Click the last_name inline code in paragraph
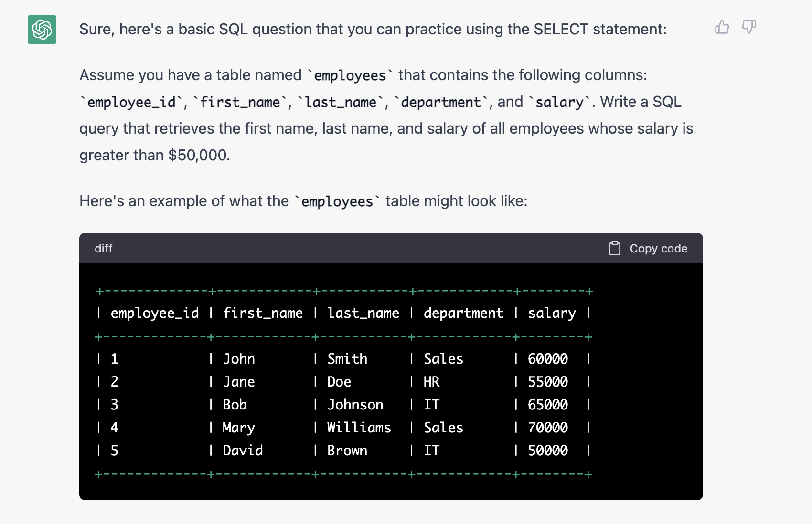This screenshot has width=812, height=524. click(x=341, y=102)
